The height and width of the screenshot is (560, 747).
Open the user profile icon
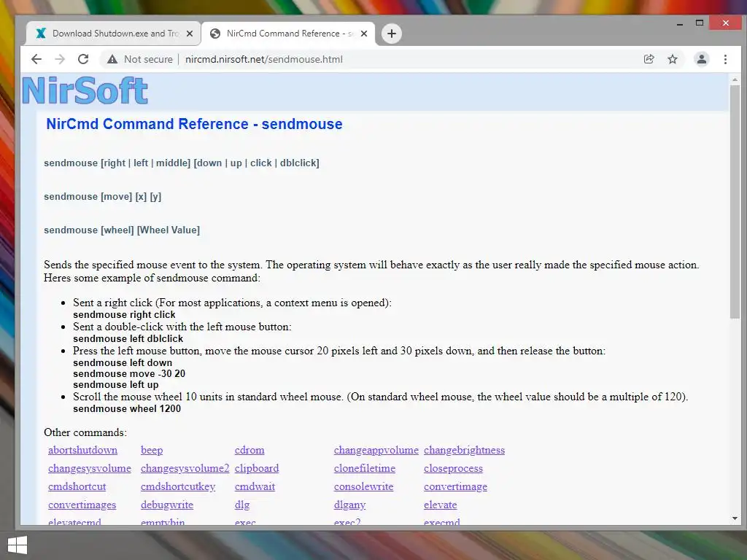point(701,59)
